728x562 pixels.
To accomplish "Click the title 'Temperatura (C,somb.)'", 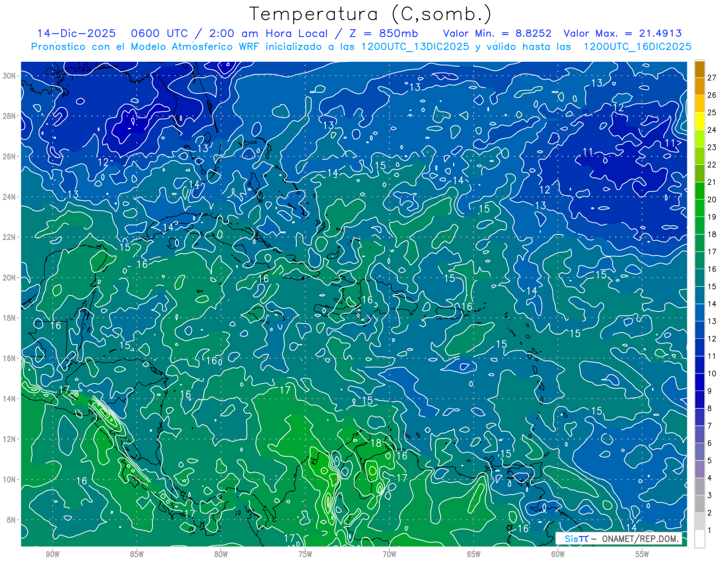I will 371,14.
